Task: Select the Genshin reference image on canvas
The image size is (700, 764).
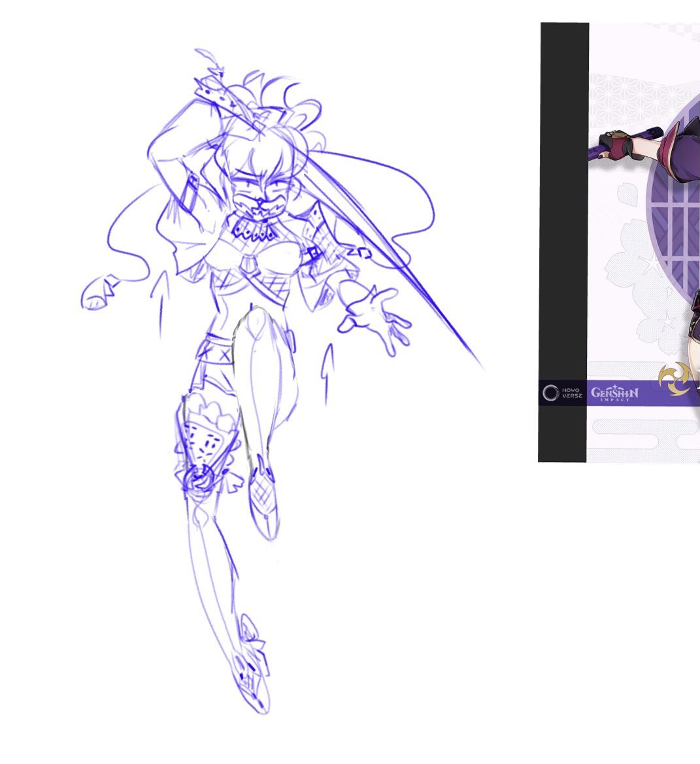Action: coord(619,242)
